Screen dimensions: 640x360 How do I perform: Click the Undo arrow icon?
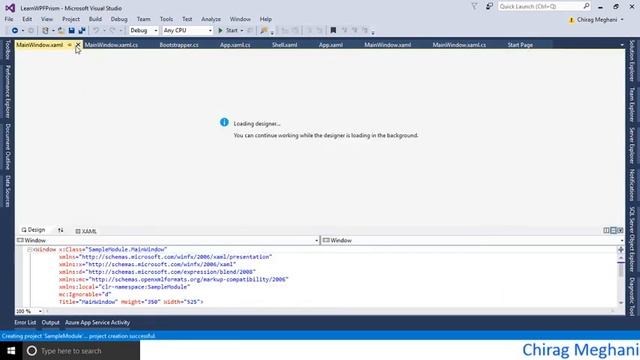[96, 31]
